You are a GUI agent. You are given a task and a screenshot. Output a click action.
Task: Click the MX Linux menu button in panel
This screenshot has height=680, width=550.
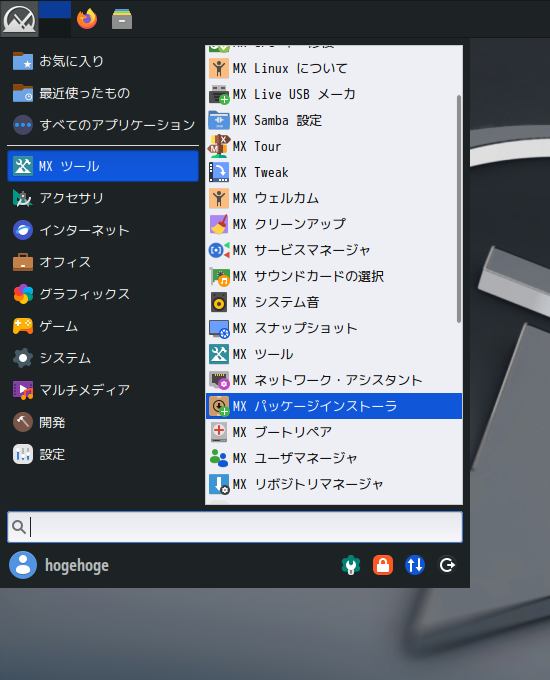20,19
